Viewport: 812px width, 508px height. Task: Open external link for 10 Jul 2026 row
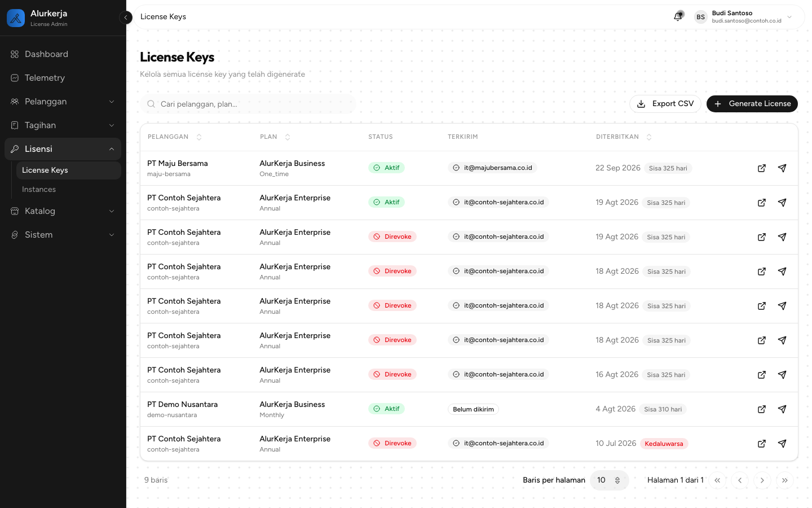tap(762, 444)
